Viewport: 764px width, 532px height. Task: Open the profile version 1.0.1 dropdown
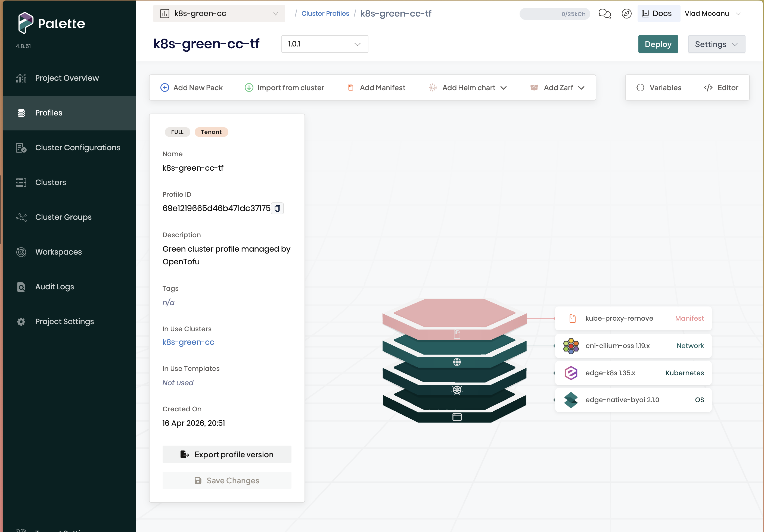click(325, 44)
